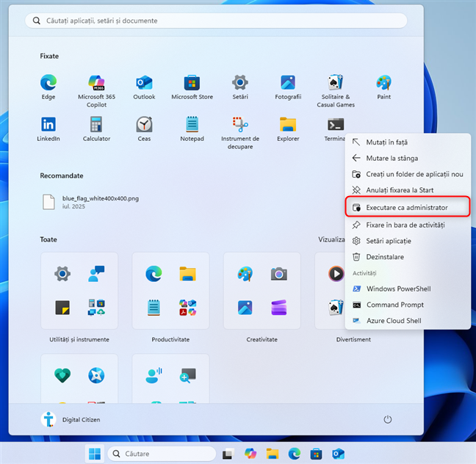This screenshot has height=464, width=476.
Task: Open Camera in the Creativitate group
Action: pos(279,274)
